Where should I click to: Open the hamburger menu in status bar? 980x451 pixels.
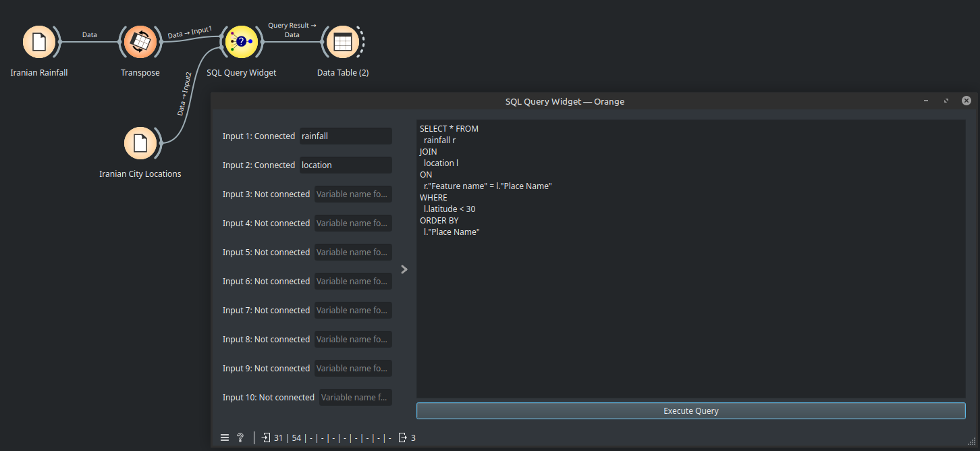pyautogui.click(x=225, y=437)
